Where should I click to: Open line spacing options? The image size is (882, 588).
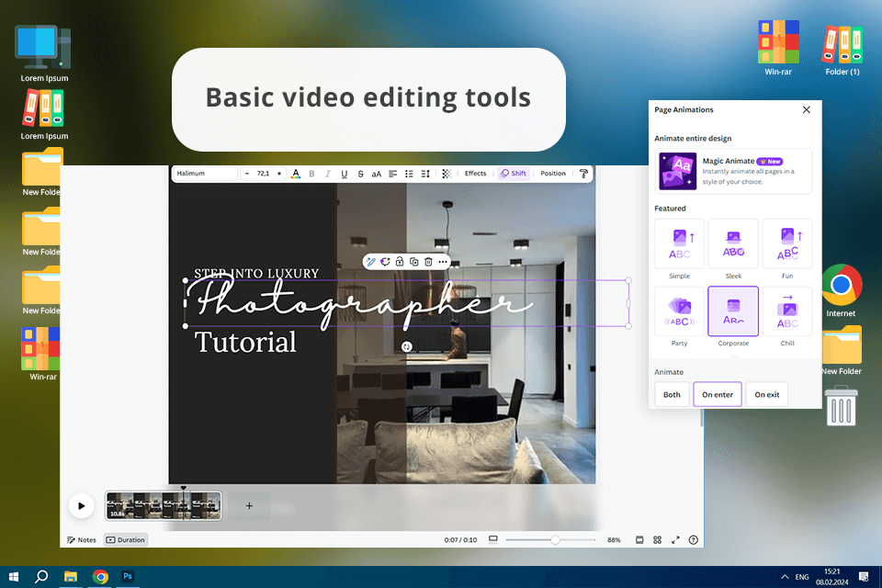(425, 174)
